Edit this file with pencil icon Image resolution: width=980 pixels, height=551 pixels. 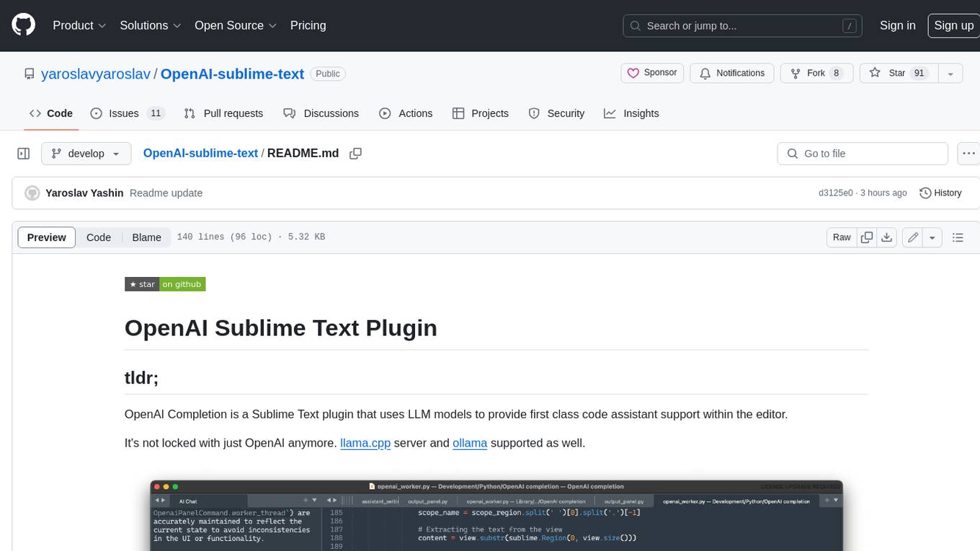point(913,237)
